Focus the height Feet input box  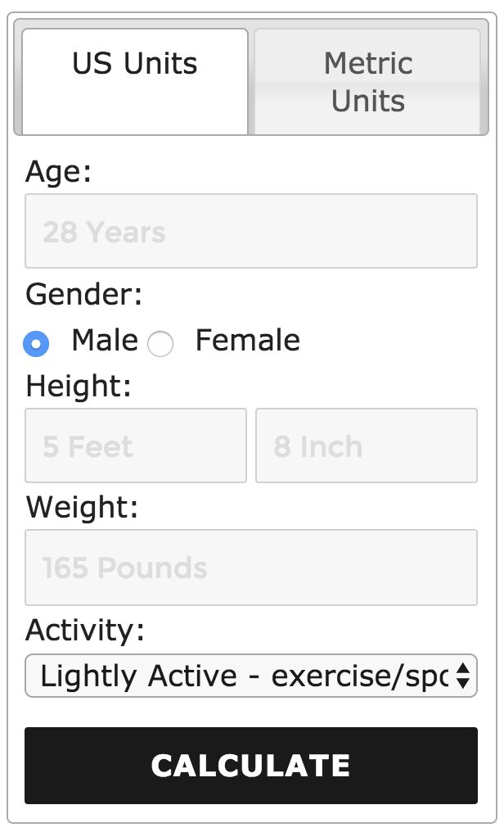click(x=136, y=445)
